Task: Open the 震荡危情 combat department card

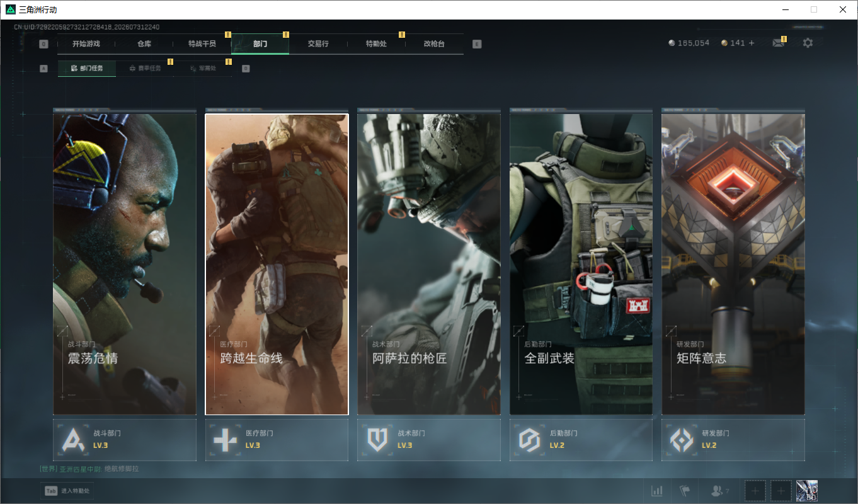Action: point(125,264)
